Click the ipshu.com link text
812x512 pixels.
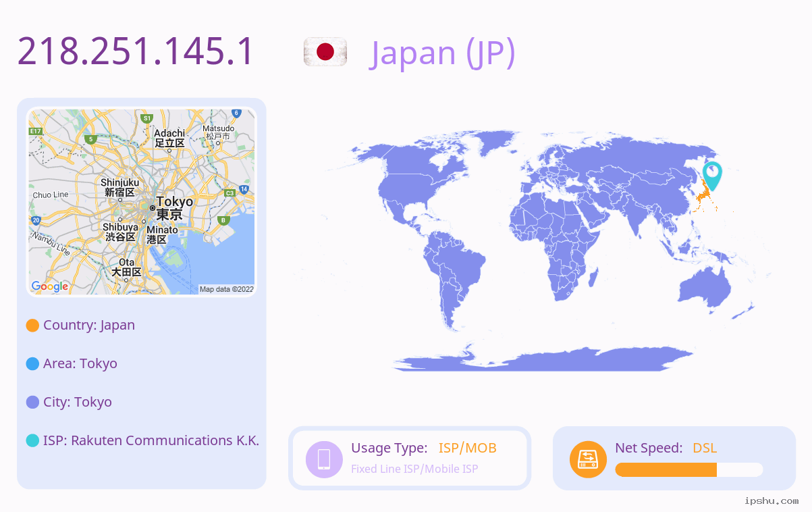click(772, 501)
